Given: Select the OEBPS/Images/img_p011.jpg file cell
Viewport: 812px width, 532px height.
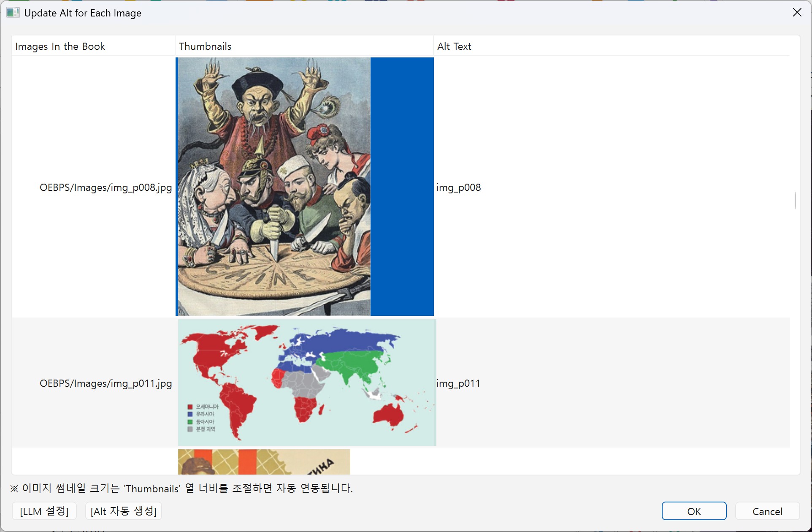Looking at the screenshot, I should pos(106,383).
